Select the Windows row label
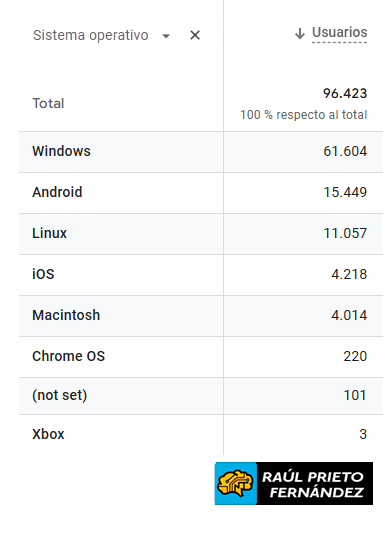Viewport: 390px width, 534px height. [61, 151]
